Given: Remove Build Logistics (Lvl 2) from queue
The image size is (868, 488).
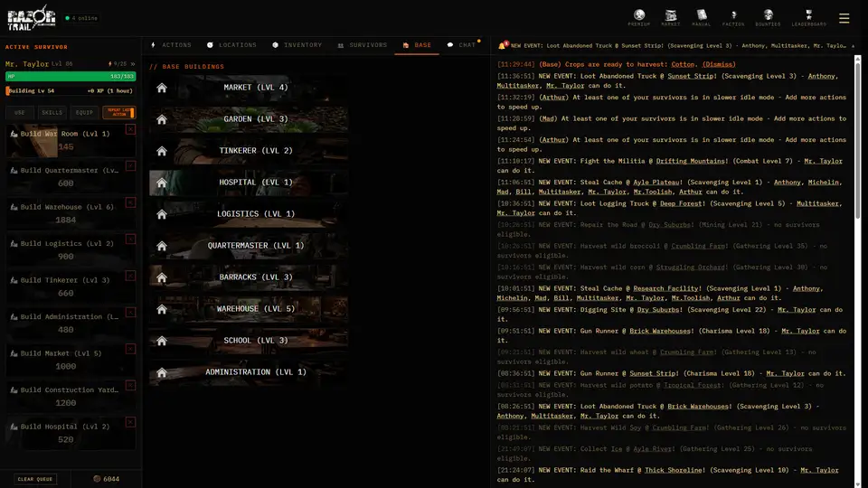Looking at the screenshot, I should [x=130, y=239].
